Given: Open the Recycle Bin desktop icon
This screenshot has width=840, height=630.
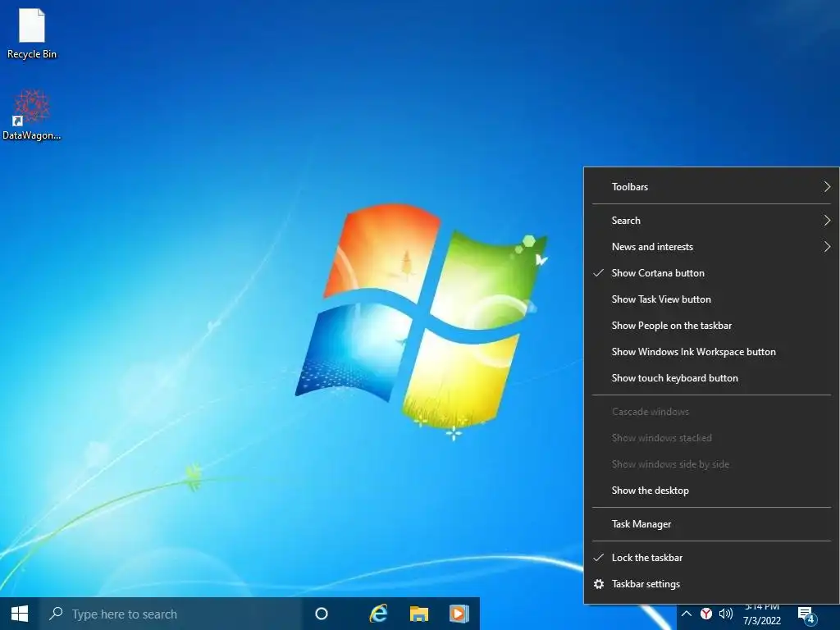Looking at the screenshot, I should click(x=32, y=33).
